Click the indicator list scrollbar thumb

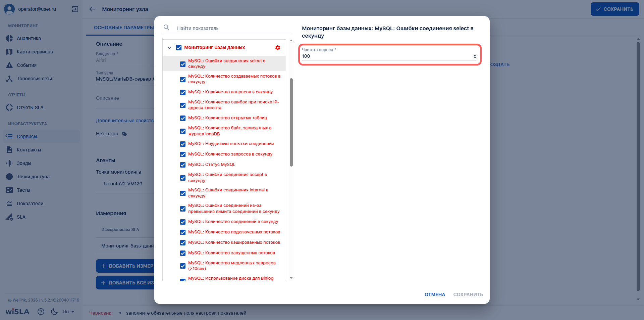[x=291, y=122]
